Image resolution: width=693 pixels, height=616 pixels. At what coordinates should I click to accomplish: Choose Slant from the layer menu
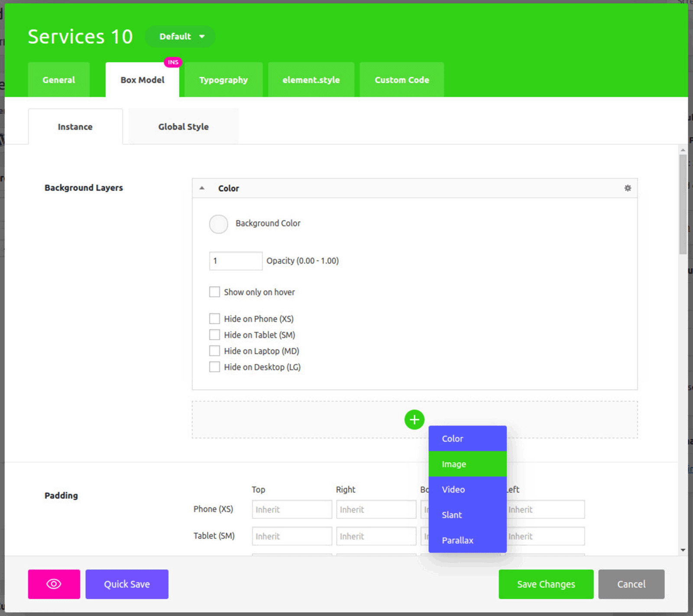point(467,515)
